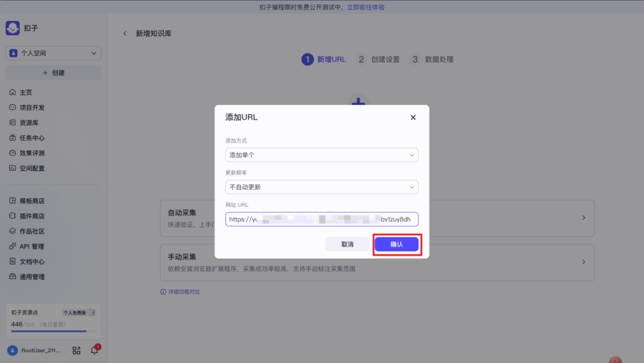The image size is (644, 363).
Task: Close the 添加URL dialog
Action: [413, 117]
